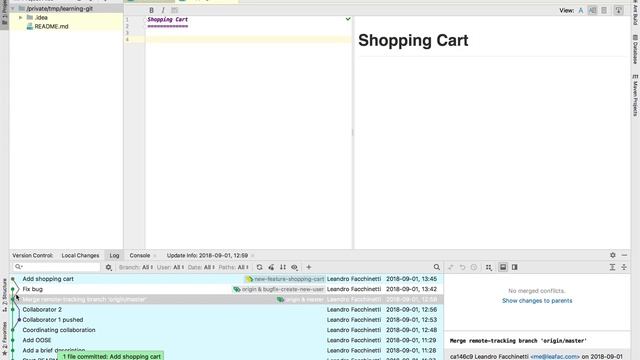Click the 1 file committed notification
640x360 pixels.
click(111, 356)
